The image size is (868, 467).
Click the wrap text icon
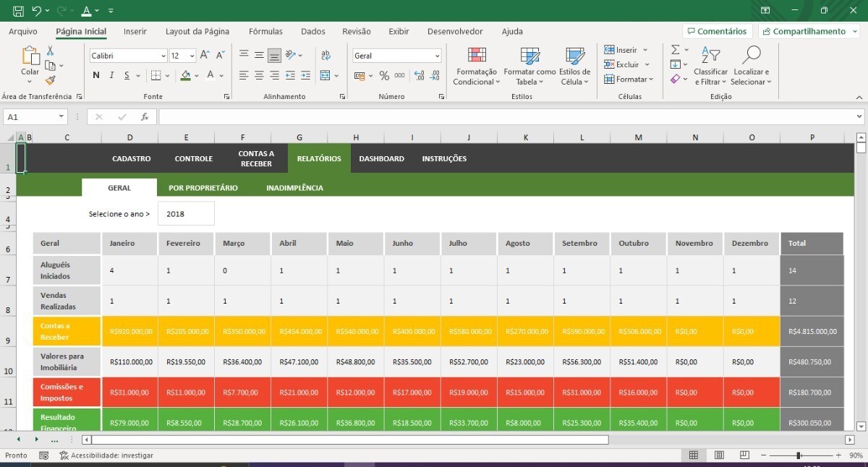325,56
